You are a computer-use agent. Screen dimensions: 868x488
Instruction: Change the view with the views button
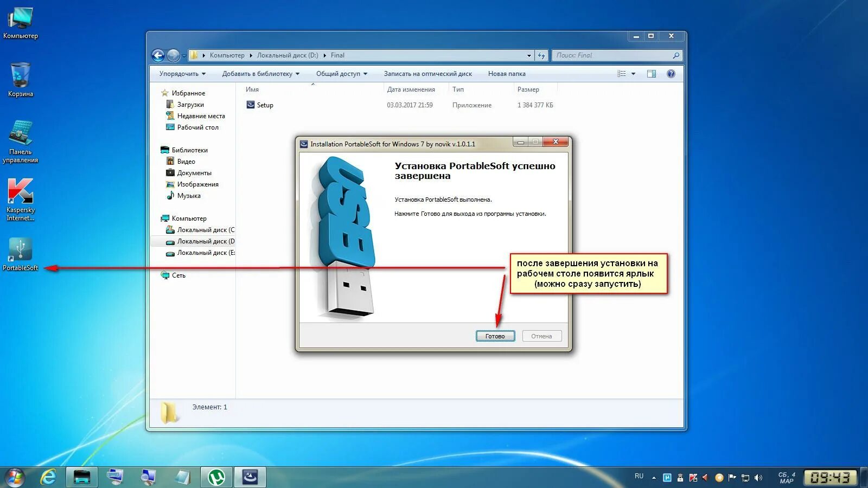[622, 74]
